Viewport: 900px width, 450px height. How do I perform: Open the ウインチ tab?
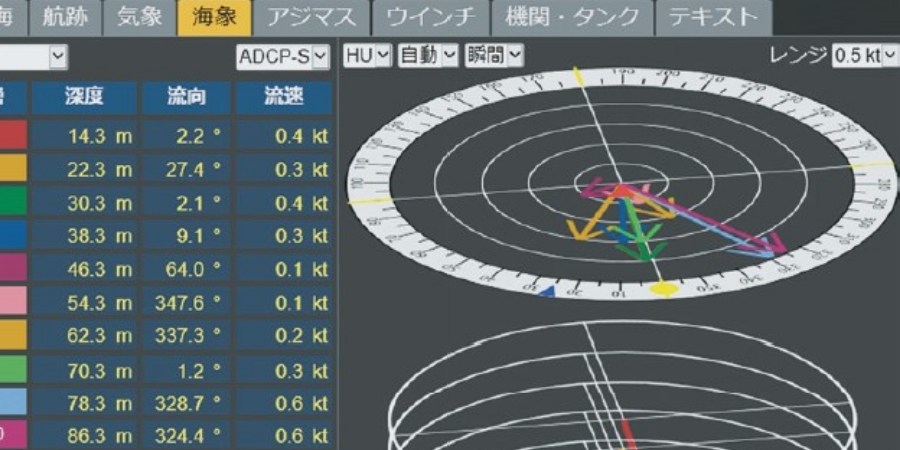(x=431, y=17)
